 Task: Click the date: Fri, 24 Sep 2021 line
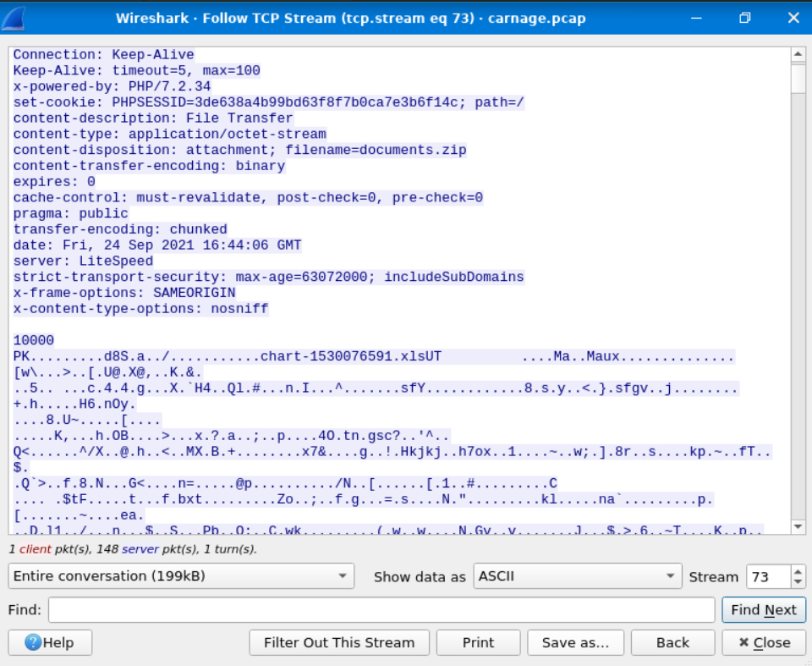tap(157, 245)
